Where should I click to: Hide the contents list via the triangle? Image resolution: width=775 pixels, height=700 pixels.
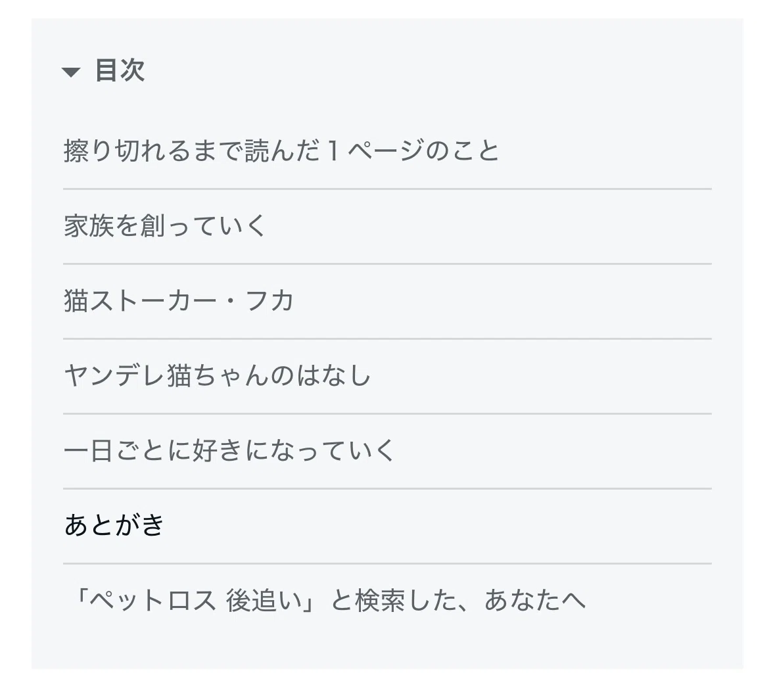tap(71, 72)
